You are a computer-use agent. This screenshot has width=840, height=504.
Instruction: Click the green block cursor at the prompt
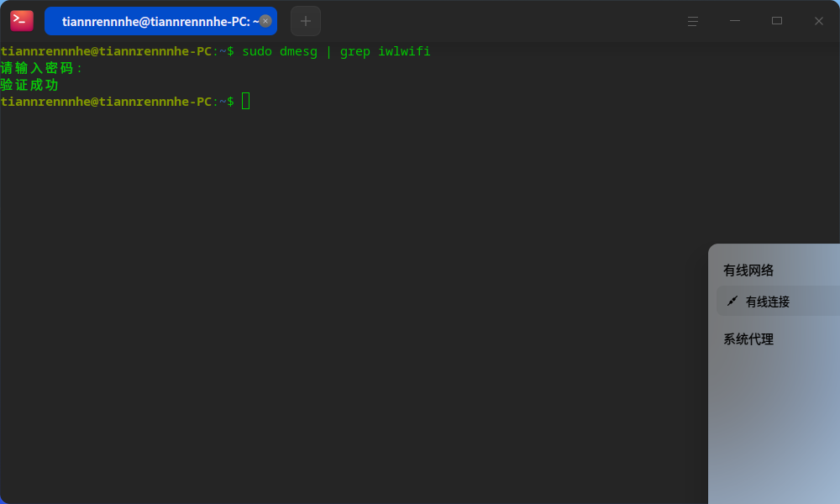(x=245, y=101)
